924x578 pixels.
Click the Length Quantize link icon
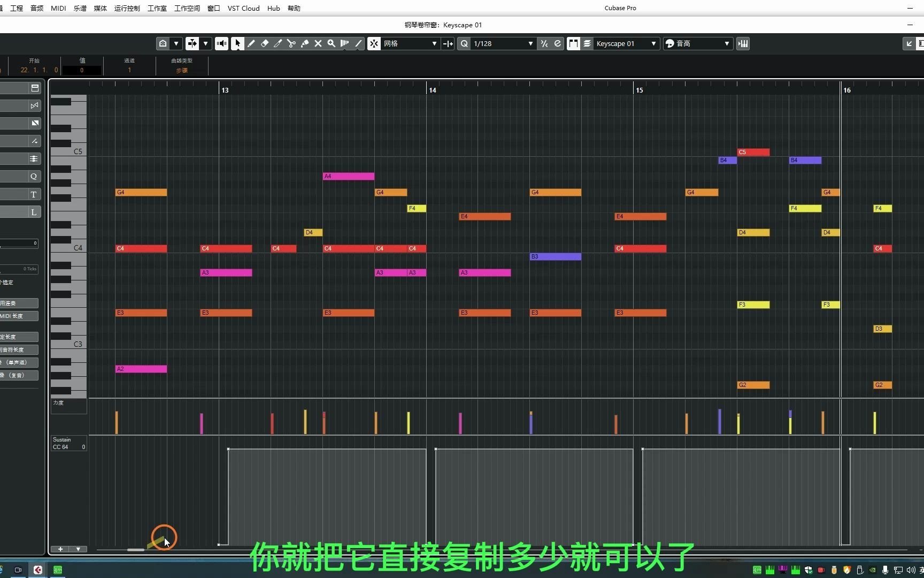click(x=558, y=43)
